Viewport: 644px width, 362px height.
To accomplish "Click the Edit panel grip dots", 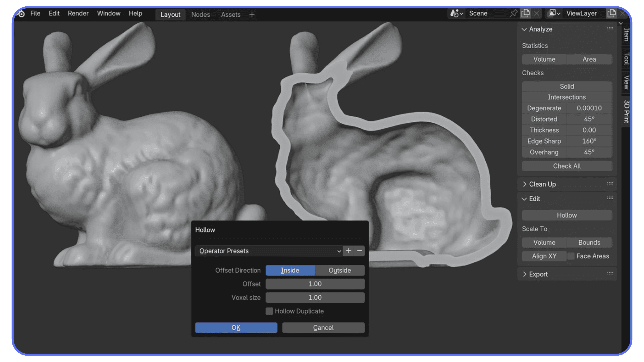I will click(x=610, y=198).
